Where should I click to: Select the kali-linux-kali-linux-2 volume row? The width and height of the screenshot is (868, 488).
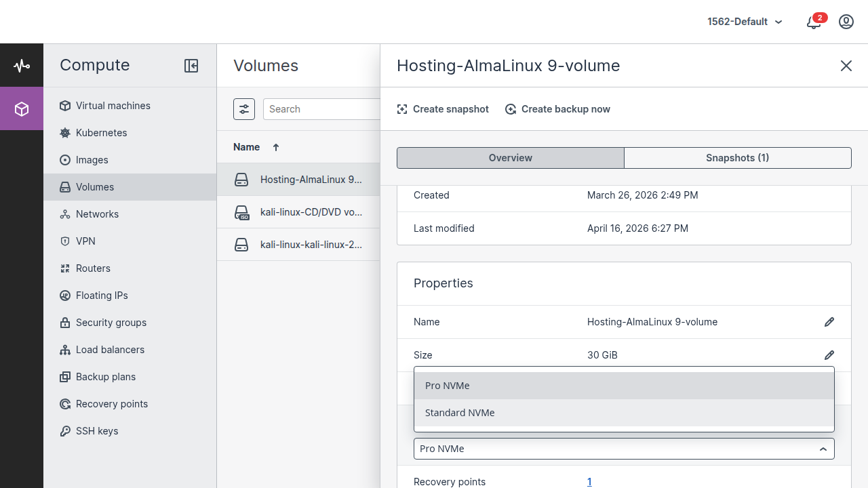pos(298,245)
